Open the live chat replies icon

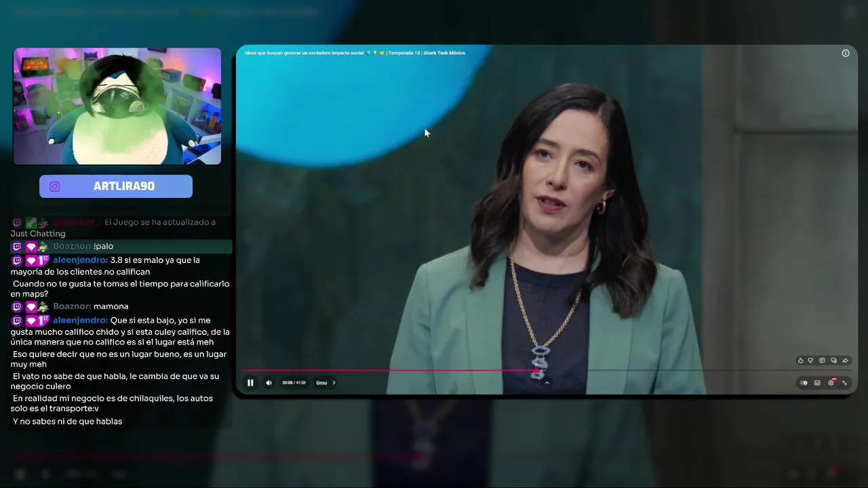833,361
